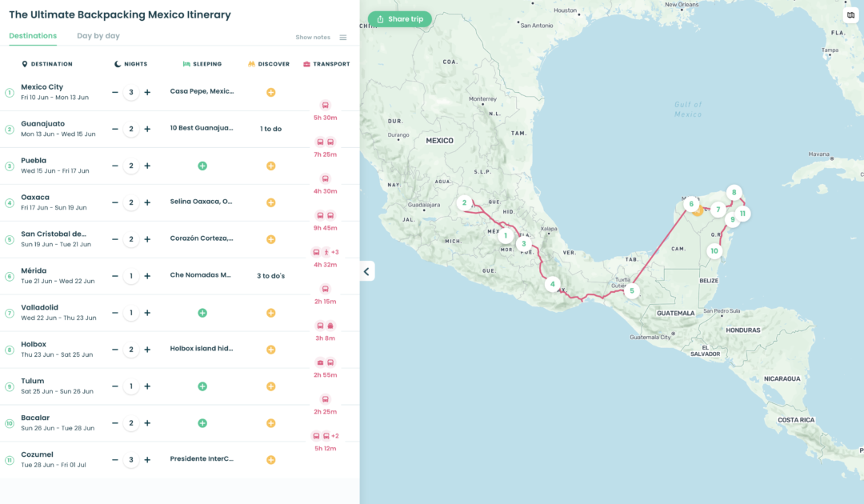Decrease nights in Cozumel with minus stepper
The width and height of the screenshot is (864, 504).
click(115, 460)
